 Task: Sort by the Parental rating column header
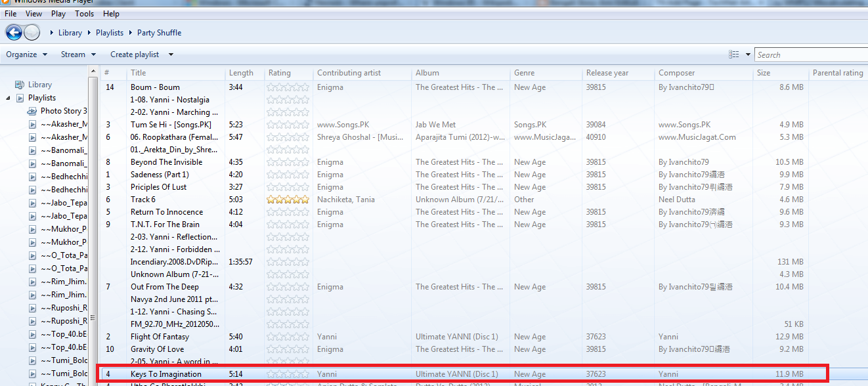tap(838, 73)
